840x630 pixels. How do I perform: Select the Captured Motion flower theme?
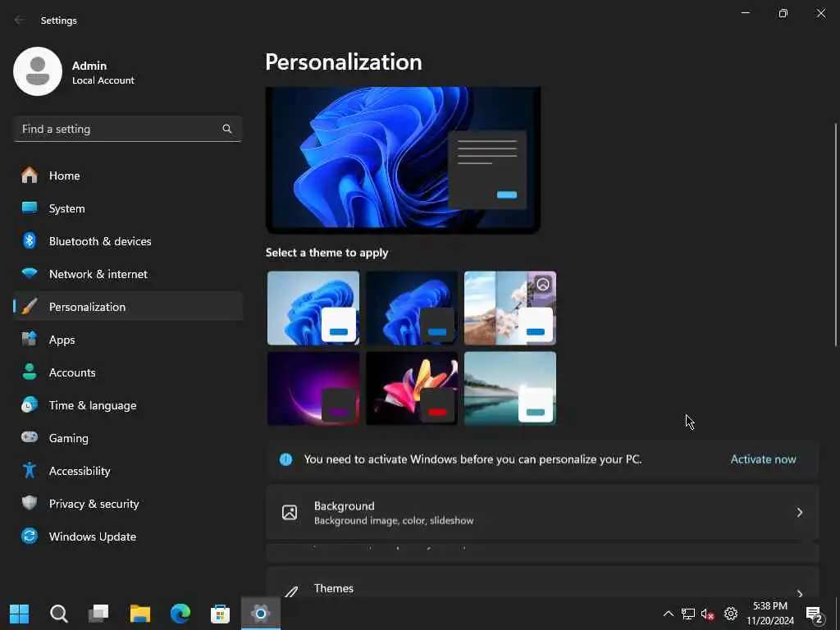tap(412, 388)
